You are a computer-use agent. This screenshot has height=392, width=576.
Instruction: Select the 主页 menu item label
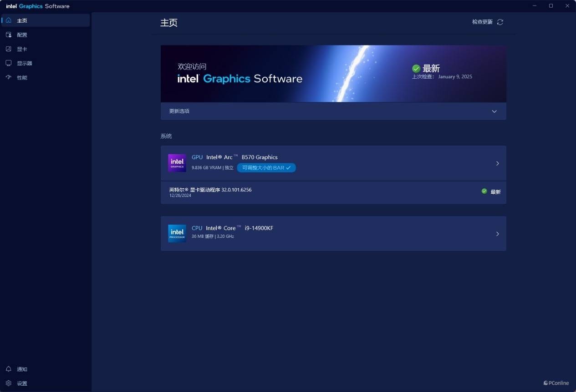pos(22,21)
